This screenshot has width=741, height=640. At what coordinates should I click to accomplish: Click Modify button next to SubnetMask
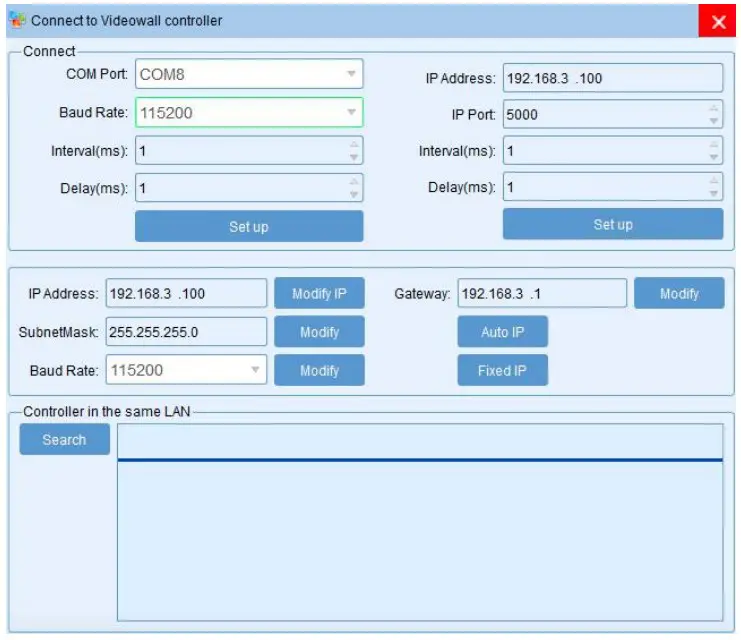pyautogui.click(x=319, y=332)
